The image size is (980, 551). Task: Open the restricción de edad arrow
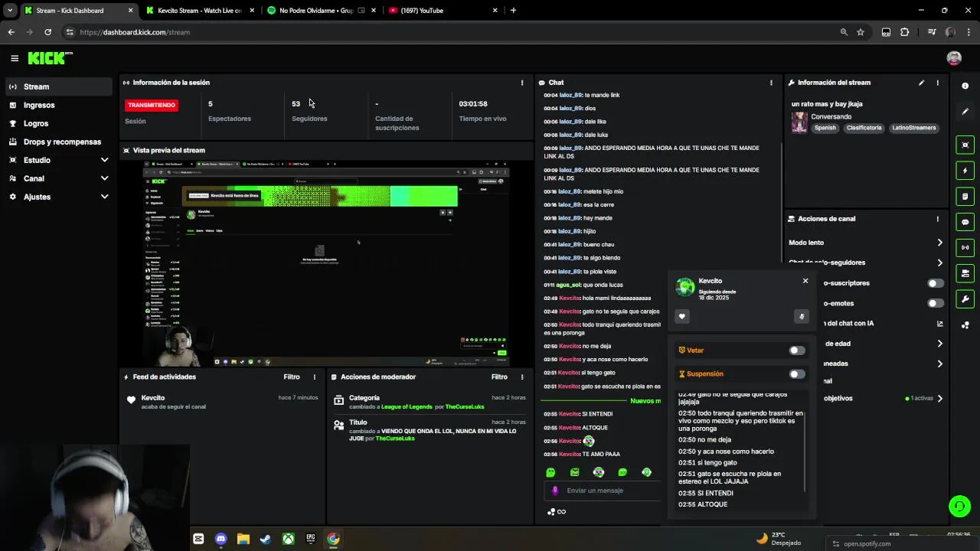tap(939, 344)
